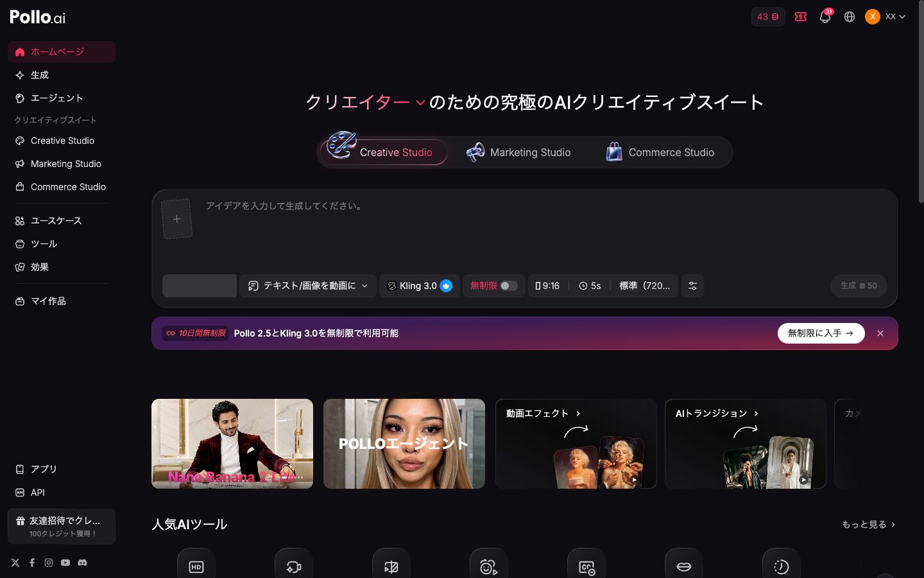Focus the idea prompt input field
924x578 pixels.
coord(545,231)
